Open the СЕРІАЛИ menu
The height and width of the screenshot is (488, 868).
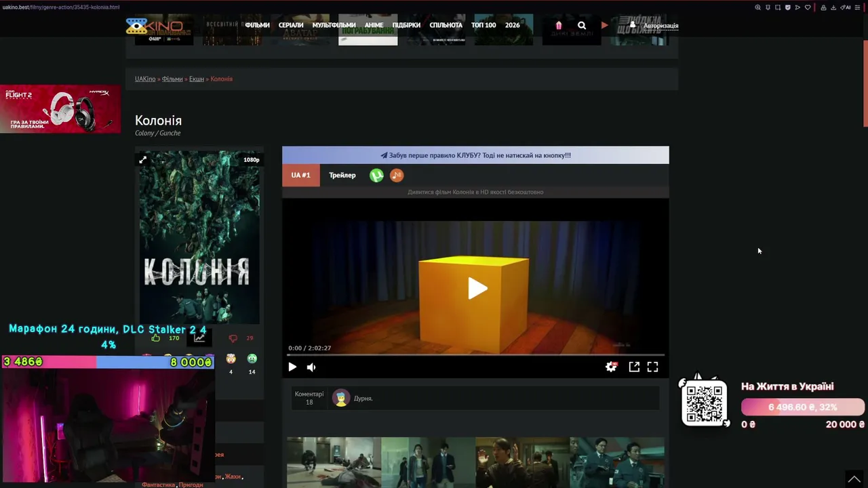[291, 26]
